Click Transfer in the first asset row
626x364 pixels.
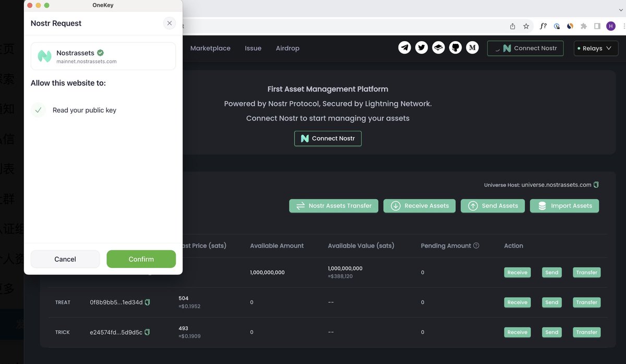point(587,272)
